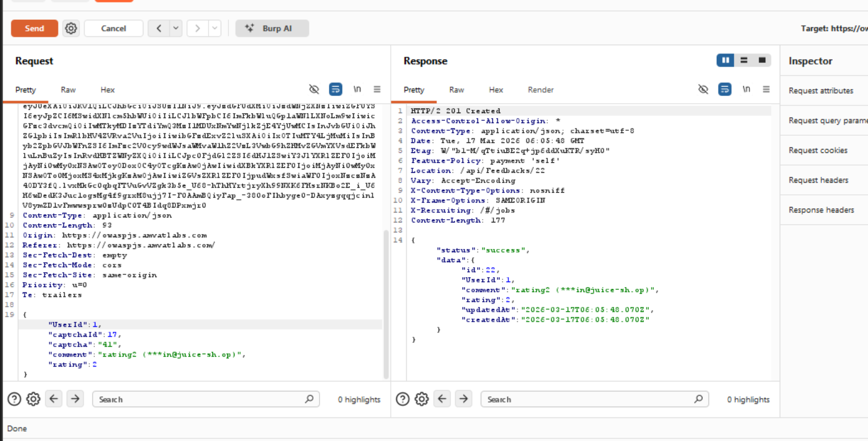Toggle non-printable \n characters in Request
The height and width of the screenshot is (441, 868).
pyautogui.click(x=357, y=89)
